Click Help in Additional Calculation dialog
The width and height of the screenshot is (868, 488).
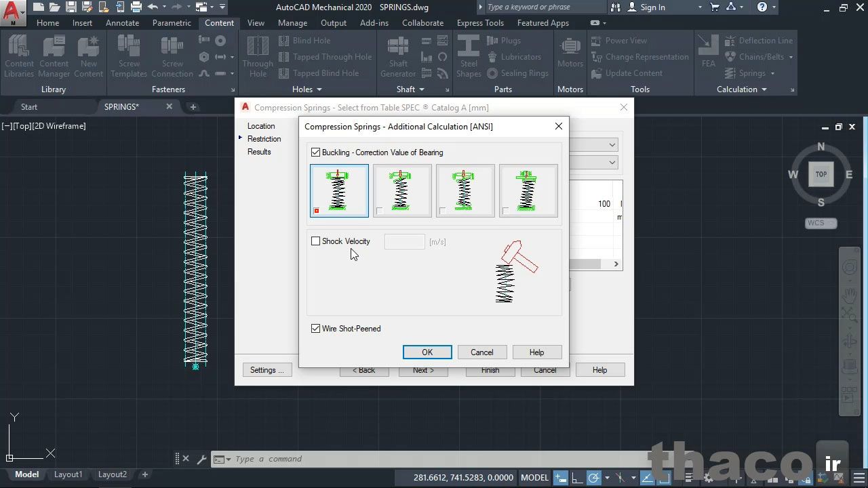coord(537,352)
